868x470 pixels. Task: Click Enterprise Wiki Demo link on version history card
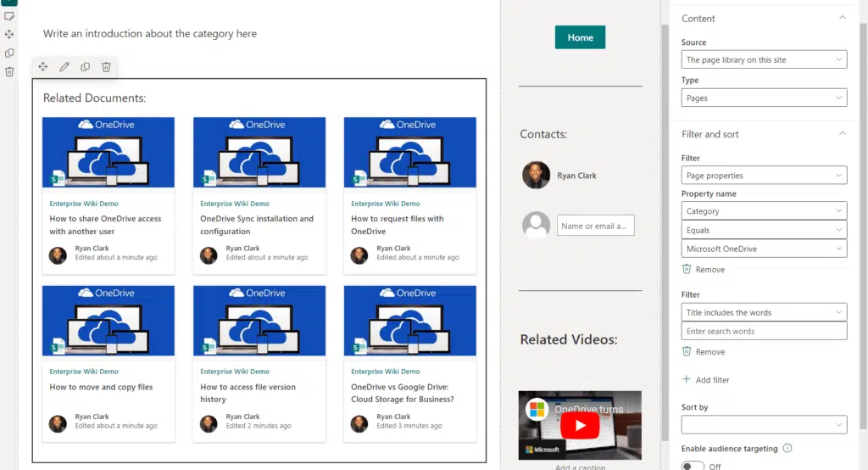coord(235,372)
